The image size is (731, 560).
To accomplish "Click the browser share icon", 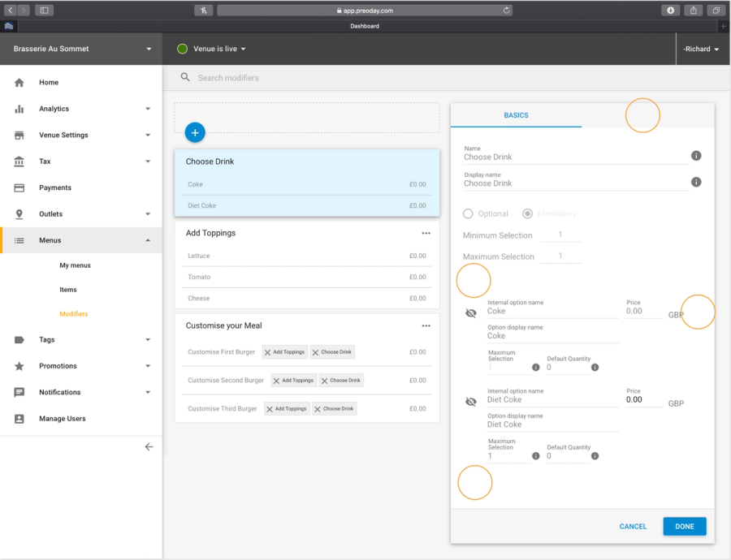I will tap(694, 11).
